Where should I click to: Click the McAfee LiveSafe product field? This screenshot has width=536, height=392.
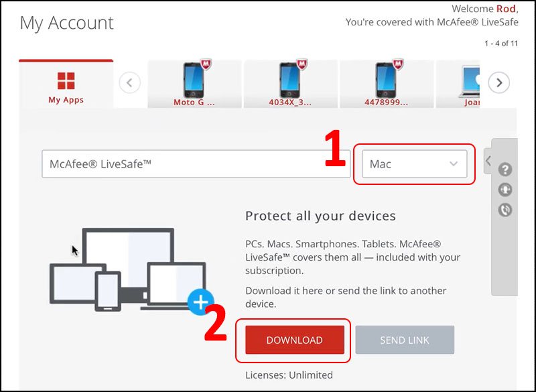(196, 164)
